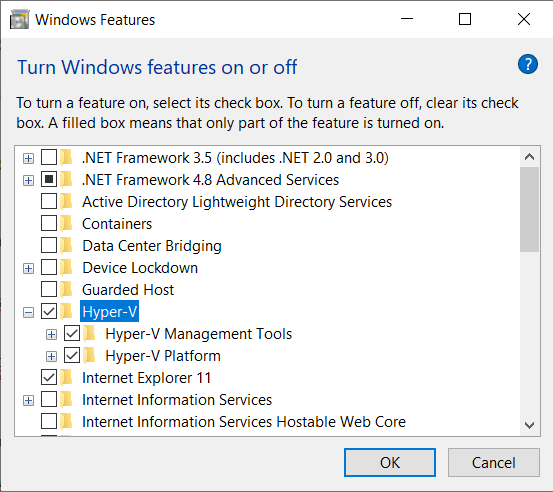The image size is (553, 492).
Task: Expand .NET Framework 4.8 Advanced Services
Action: pos(29,181)
